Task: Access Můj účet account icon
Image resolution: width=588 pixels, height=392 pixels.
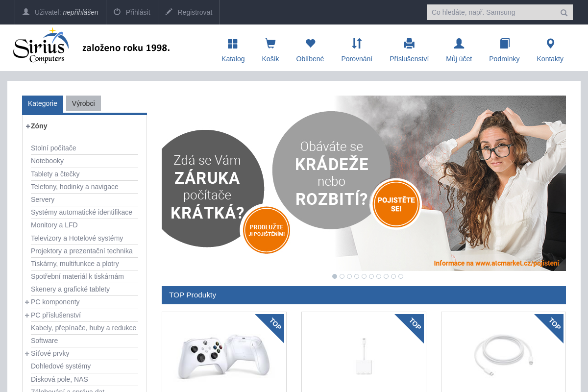Action: pos(459,43)
